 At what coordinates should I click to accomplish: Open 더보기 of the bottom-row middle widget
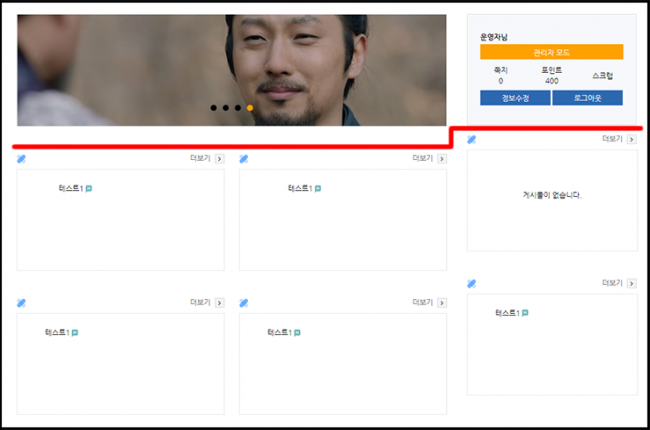pyautogui.click(x=422, y=302)
